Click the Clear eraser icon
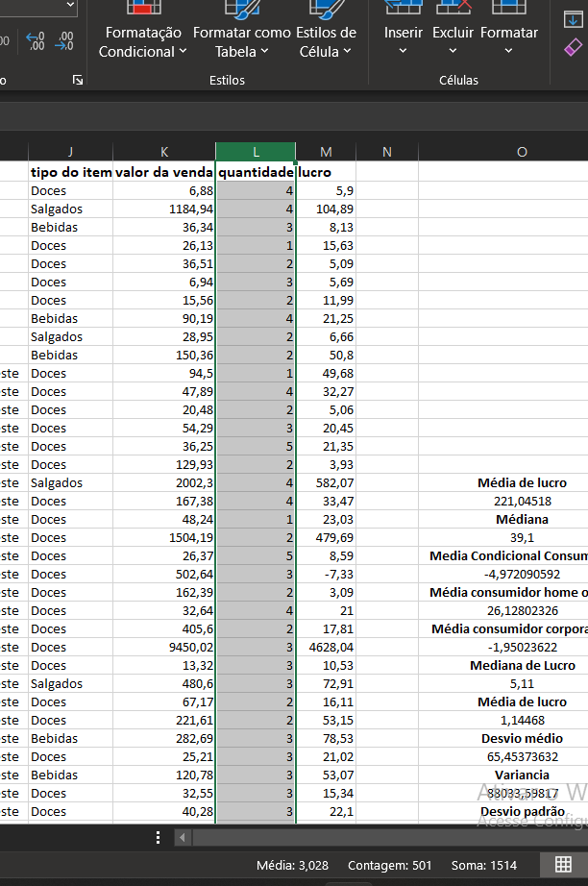 (x=574, y=47)
